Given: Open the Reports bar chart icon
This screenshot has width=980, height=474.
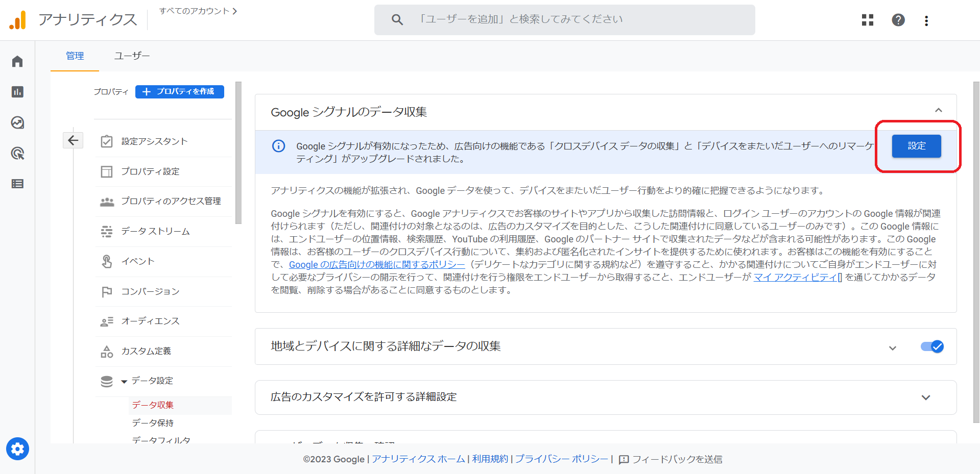Looking at the screenshot, I should pos(17,92).
